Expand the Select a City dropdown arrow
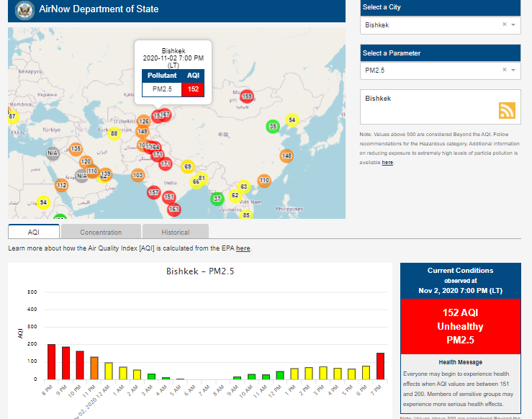The width and height of the screenshot is (532, 419). click(513, 25)
